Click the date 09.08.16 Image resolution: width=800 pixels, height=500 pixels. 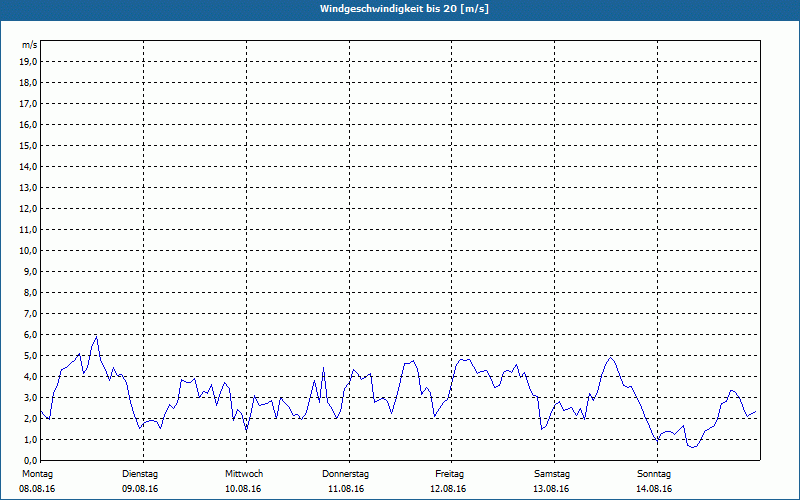click(x=140, y=489)
